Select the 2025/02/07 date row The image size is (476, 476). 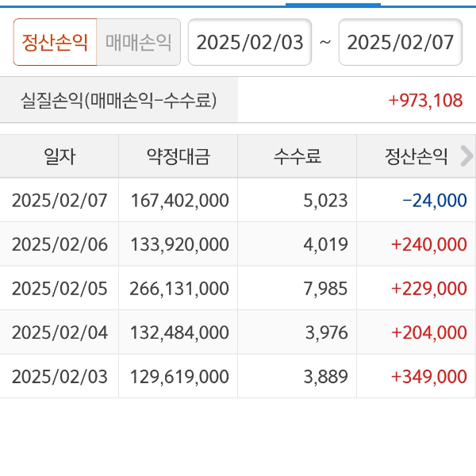[59, 200]
